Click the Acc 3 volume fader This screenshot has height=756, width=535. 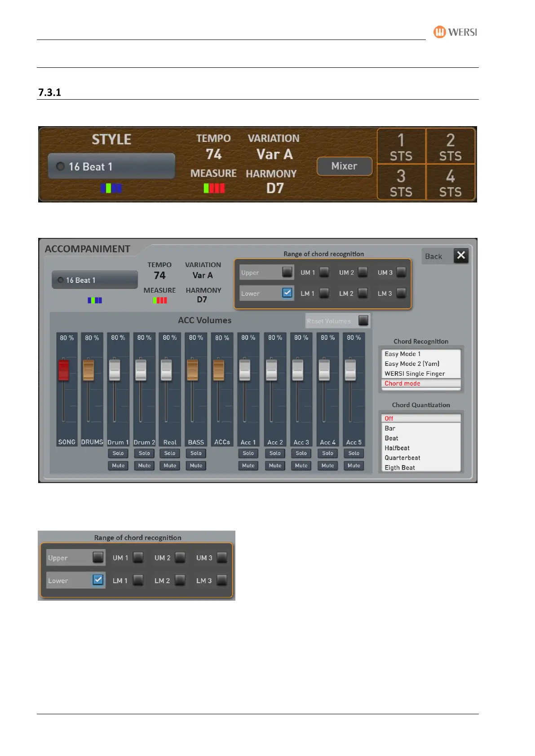point(297,369)
